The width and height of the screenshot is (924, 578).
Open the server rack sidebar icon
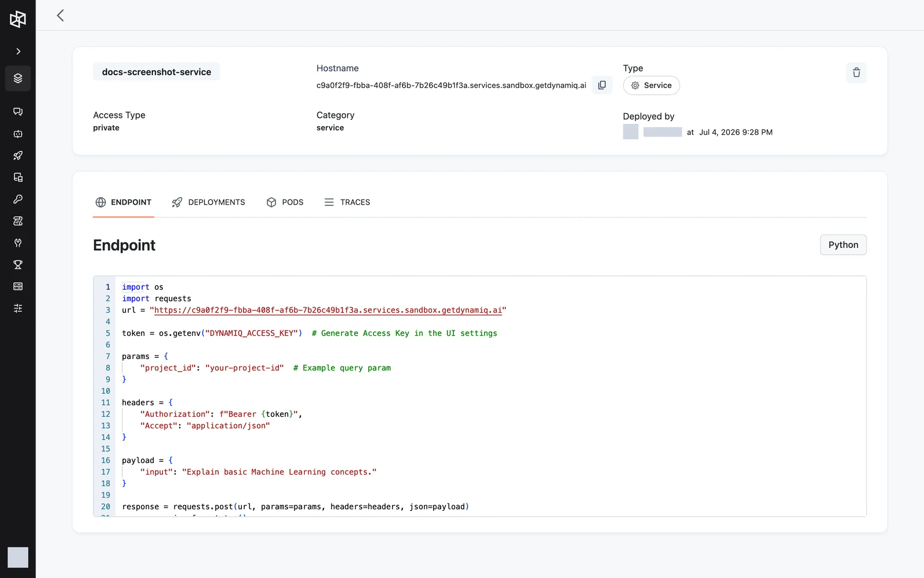[18, 287]
